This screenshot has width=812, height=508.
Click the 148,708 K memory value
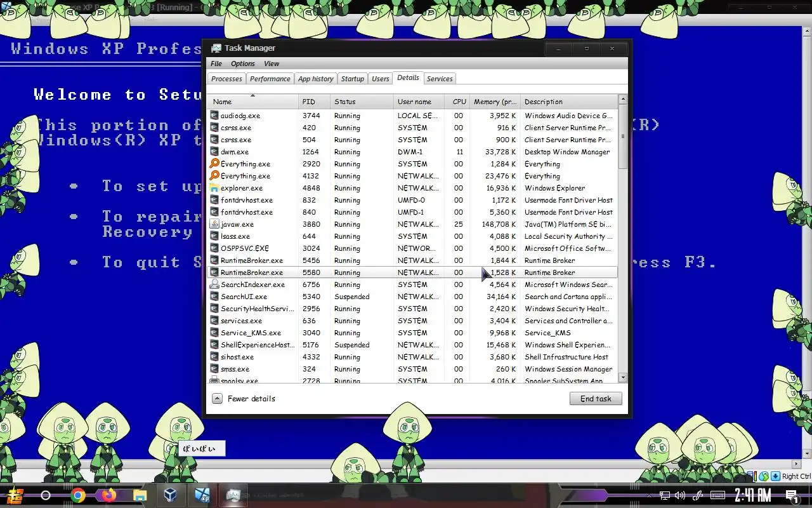point(499,224)
